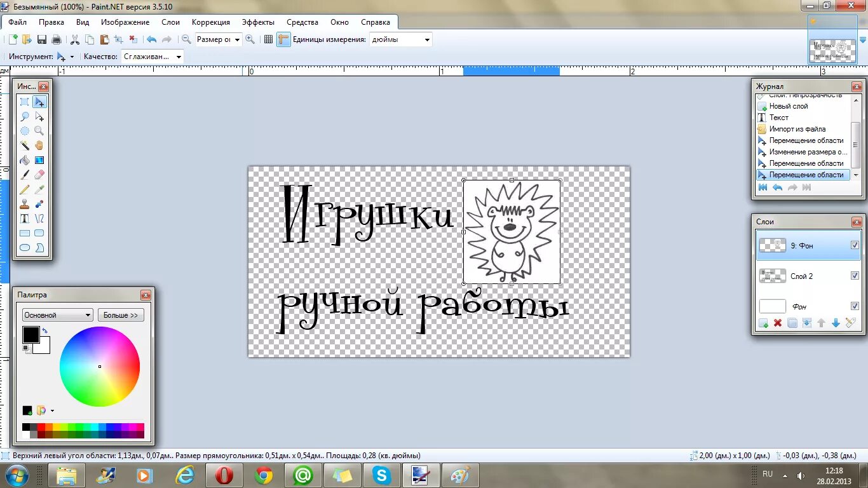Click the Cut scissors icon

[x=75, y=39]
